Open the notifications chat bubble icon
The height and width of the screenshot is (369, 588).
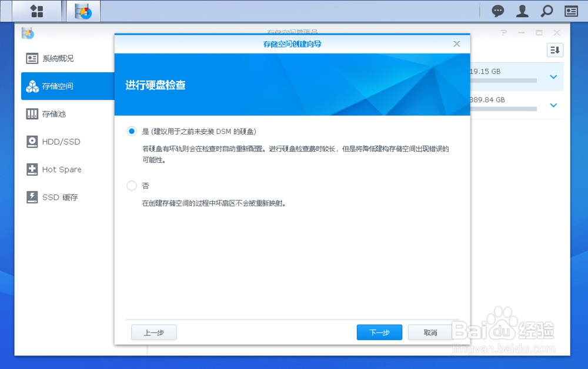click(497, 11)
